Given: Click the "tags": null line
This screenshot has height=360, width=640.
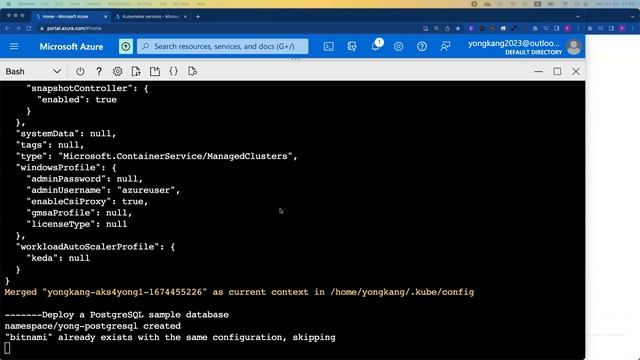Looking at the screenshot, I should coord(50,145).
